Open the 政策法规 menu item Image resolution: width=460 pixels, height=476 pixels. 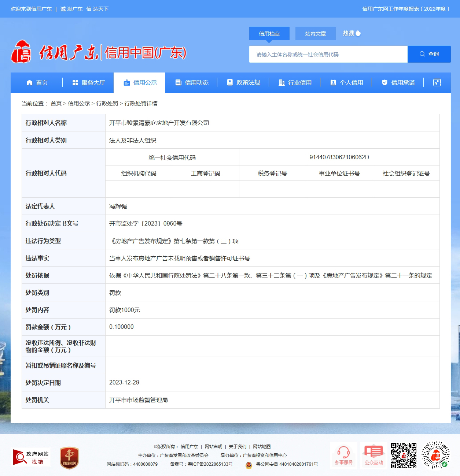coord(243,83)
